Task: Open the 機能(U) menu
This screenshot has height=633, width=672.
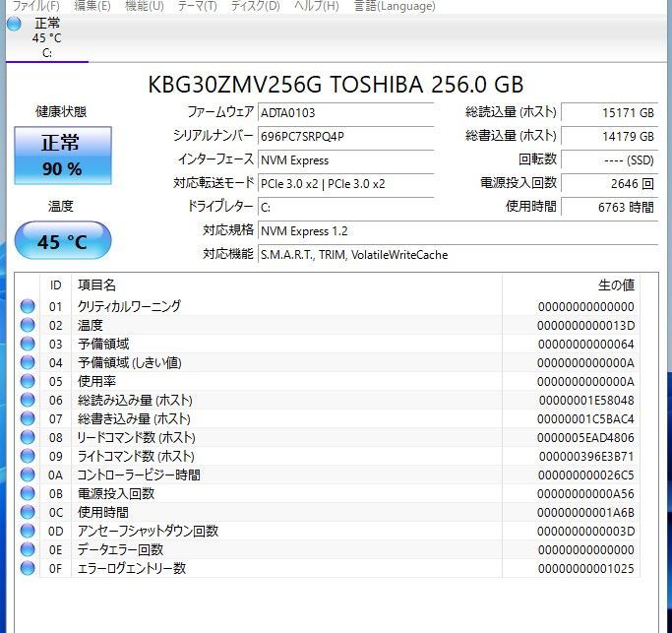Action: click(x=145, y=6)
